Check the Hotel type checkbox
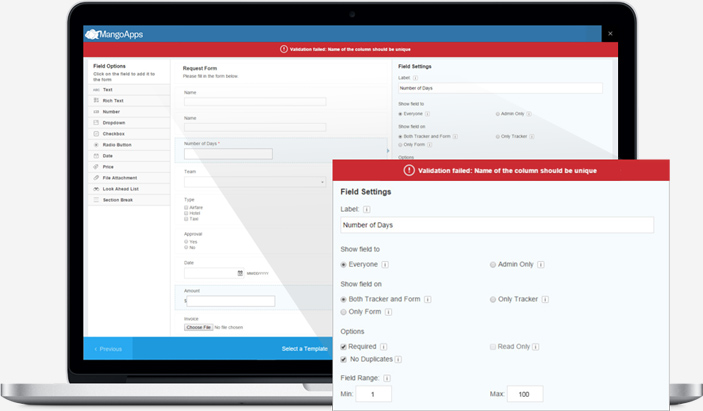The width and height of the screenshot is (703, 411). click(186, 213)
